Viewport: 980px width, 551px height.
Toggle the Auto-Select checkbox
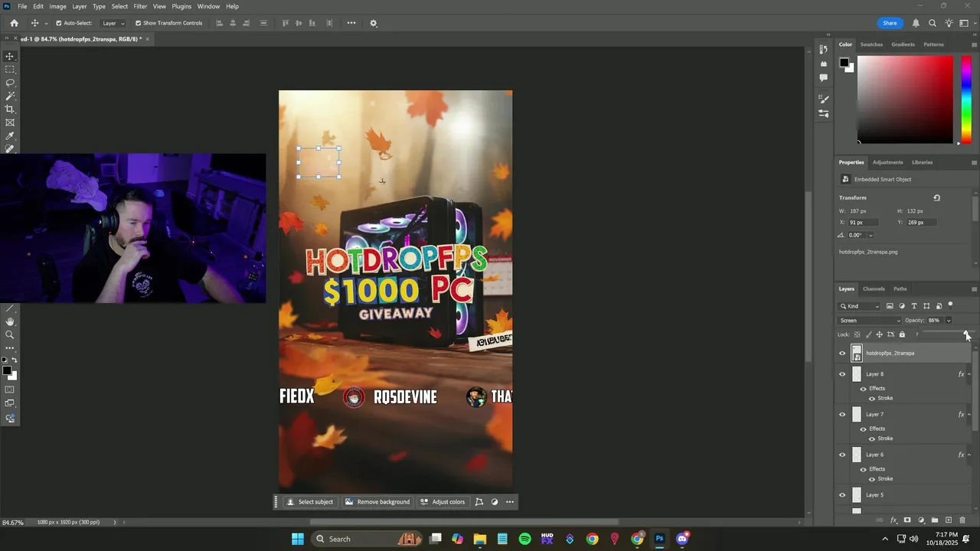[59, 23]
